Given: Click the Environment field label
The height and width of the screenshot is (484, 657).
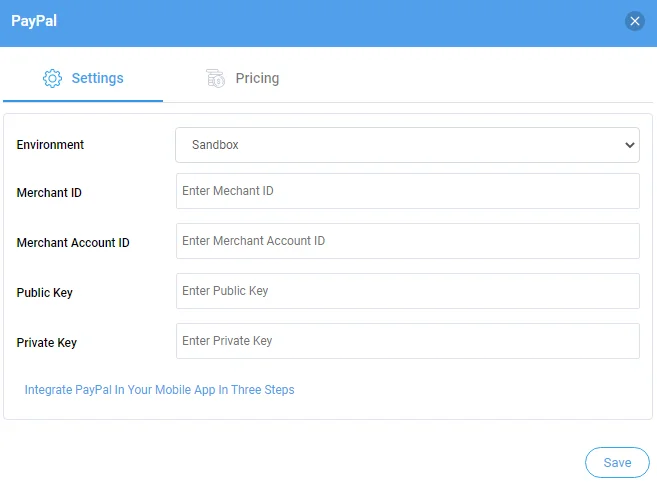Looking at the screenshot, I should [50, 145].
